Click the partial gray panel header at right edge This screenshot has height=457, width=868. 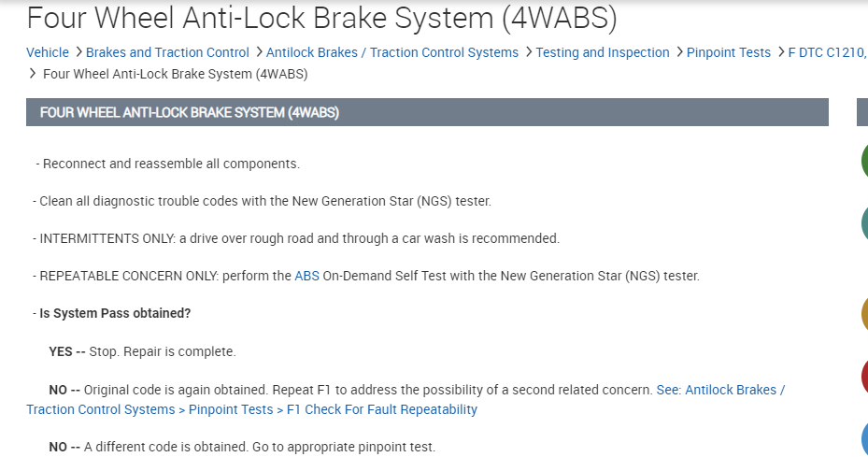862,112
